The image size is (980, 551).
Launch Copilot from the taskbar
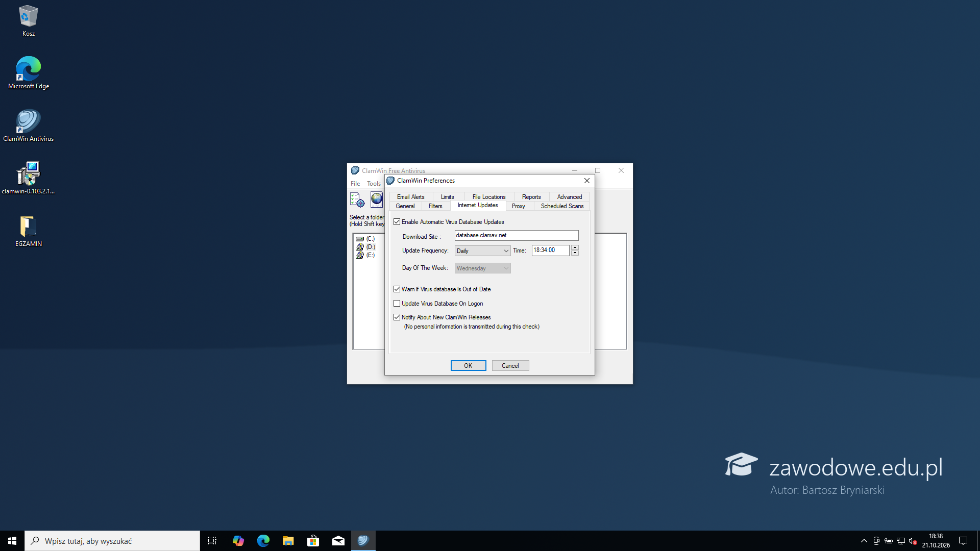click(x=238, y=541)
